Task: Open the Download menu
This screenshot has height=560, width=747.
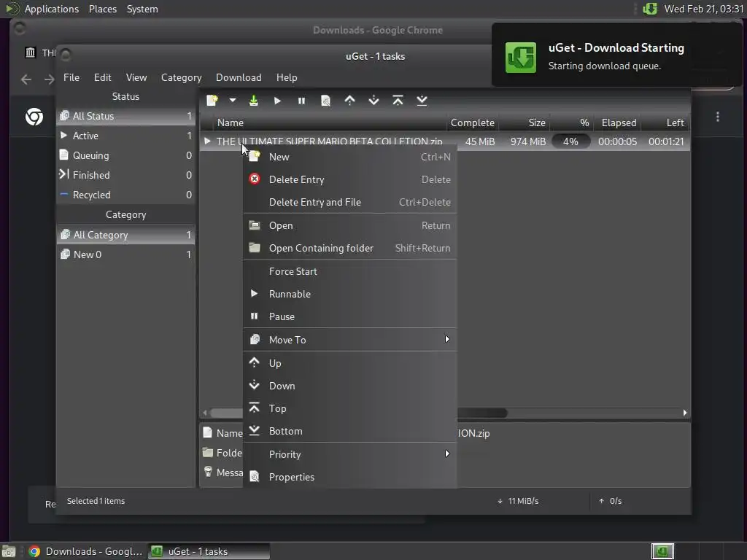Action: tap(239, 77)
